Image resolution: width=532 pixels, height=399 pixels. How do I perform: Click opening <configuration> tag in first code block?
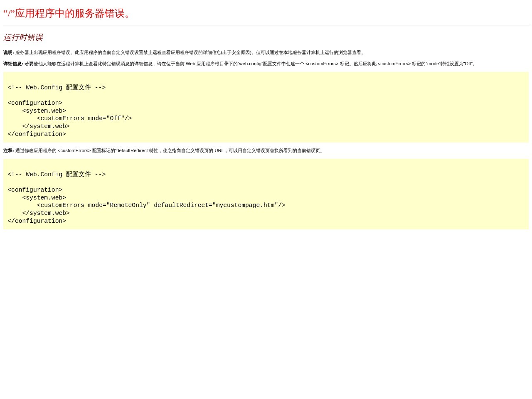pyautogui.click(x=35, y=103)
